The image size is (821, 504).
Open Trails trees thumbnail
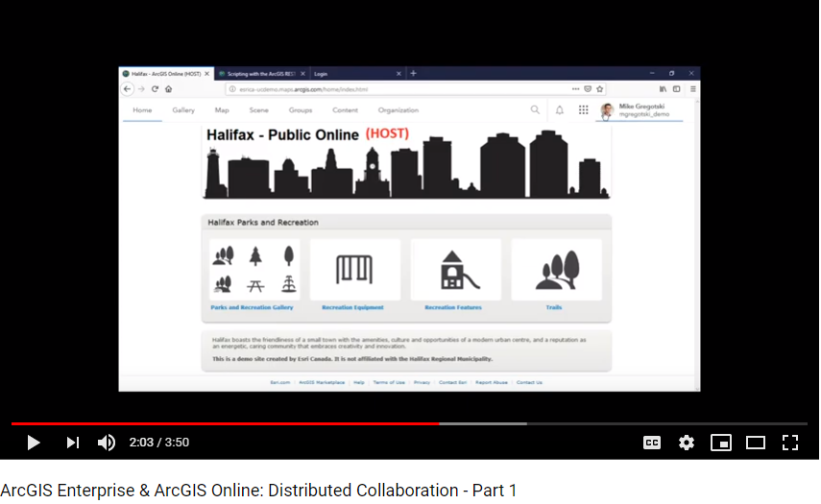click(556, 270)
